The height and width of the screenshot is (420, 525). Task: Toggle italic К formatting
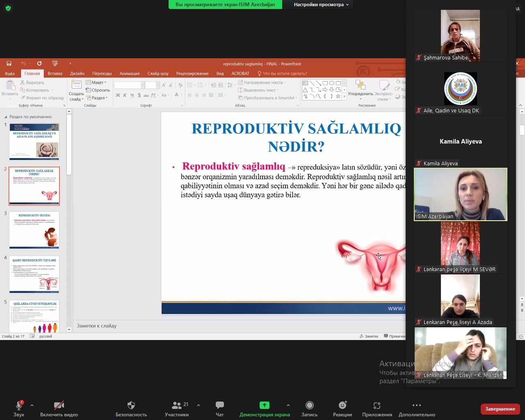(x=125, y=95)
